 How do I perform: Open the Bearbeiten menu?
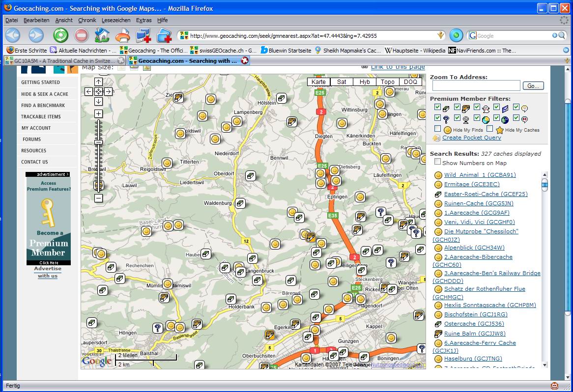point(36,20)
